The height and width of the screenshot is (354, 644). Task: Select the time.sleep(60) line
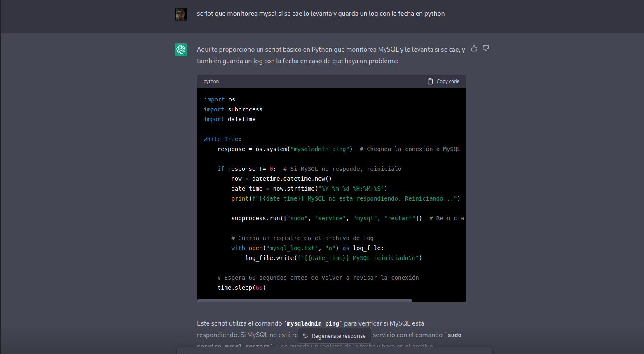coord(241,287)
